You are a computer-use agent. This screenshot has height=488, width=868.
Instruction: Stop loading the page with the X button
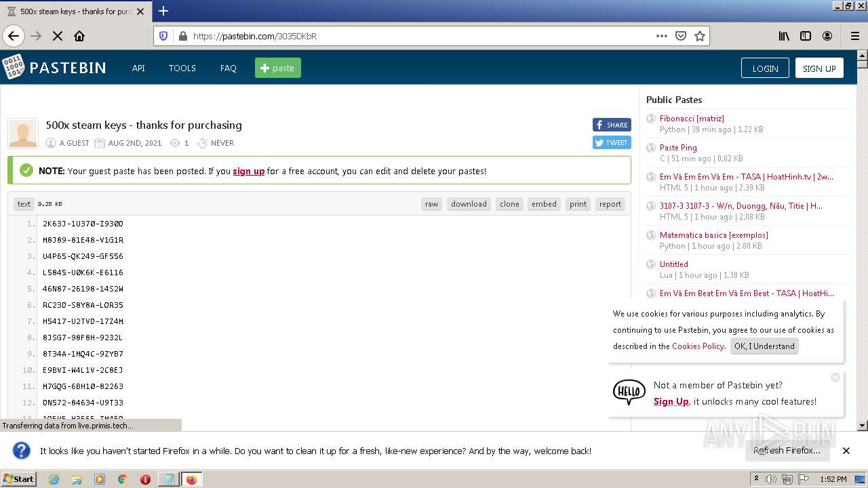pyautogui.click(x=58, y=36)
